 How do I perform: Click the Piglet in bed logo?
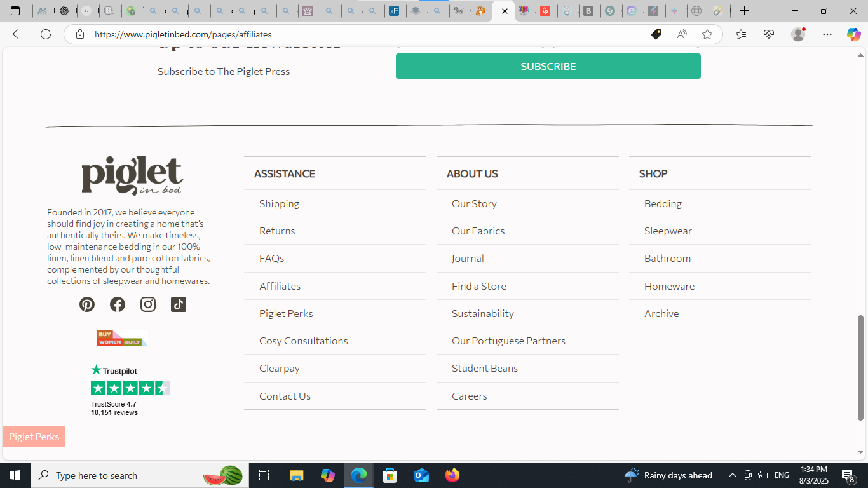click(x=132, y=176)
